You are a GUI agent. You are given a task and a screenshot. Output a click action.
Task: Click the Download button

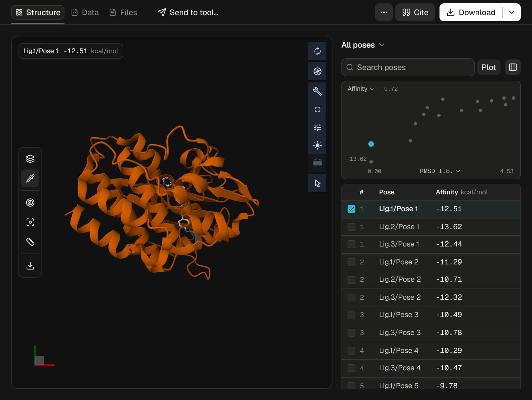tap(471, 12)
